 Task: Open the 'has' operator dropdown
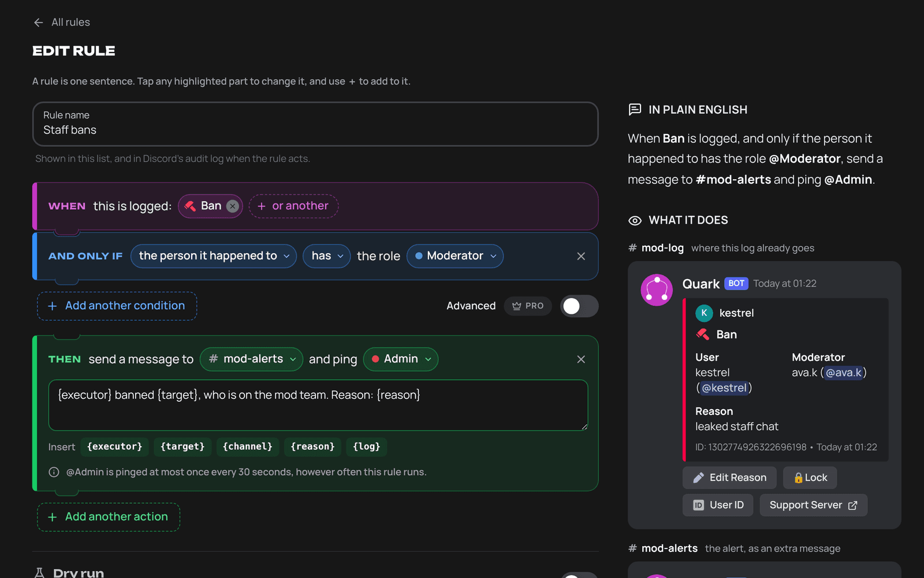[327, 256]
